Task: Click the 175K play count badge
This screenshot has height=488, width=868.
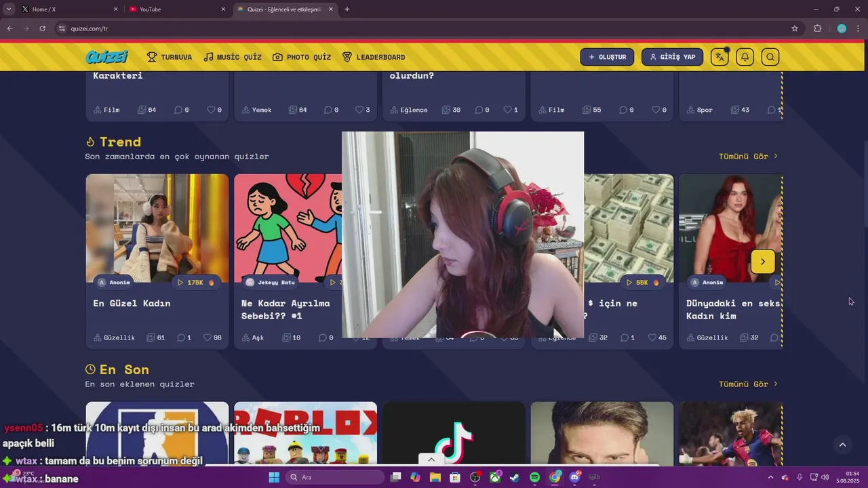Action: coord(196,282)
